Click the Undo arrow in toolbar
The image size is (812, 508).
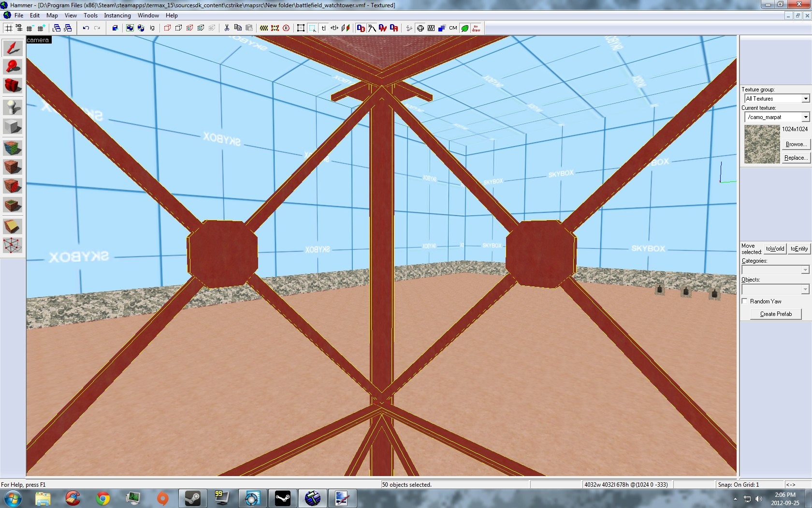pos(86,28)
